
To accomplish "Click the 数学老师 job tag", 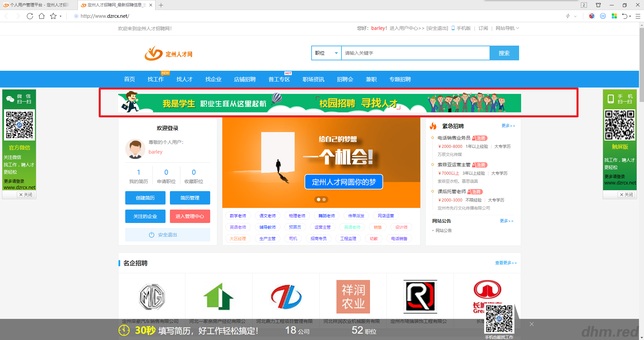I will [238, 216].
